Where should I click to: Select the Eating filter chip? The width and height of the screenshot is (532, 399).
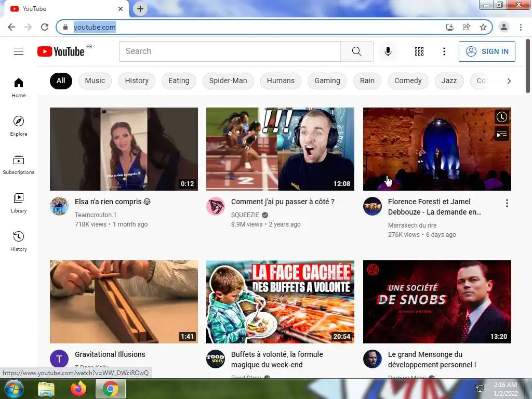[179, 81]
